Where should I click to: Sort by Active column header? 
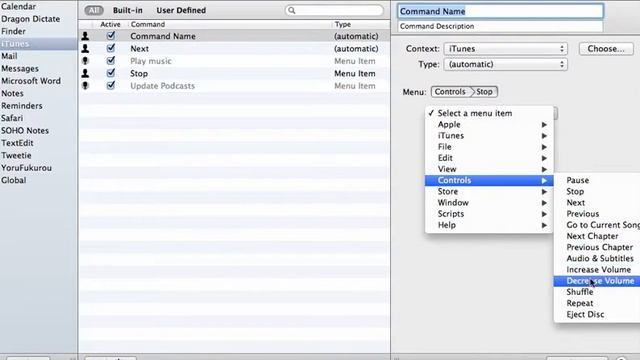pyautogui.click(x=110, y=24)
